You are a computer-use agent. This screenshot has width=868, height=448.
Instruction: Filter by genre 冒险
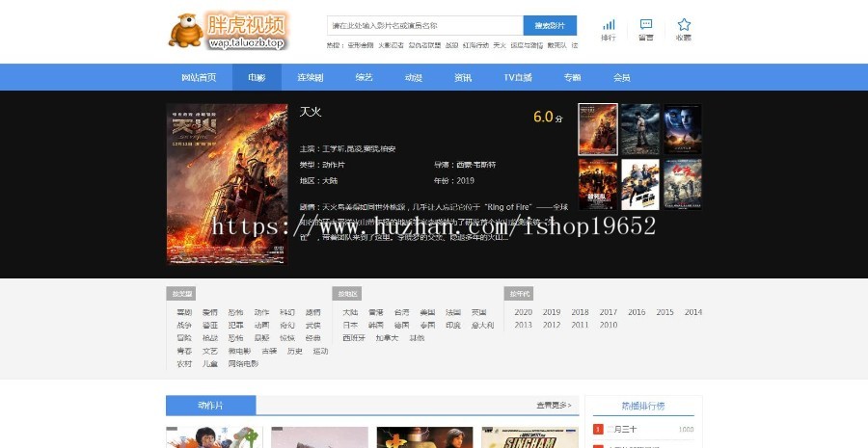184,337
